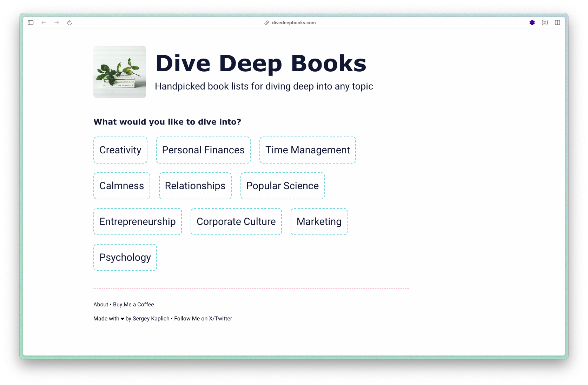
Task: Open the About link
Action: [x=101, y=305]
